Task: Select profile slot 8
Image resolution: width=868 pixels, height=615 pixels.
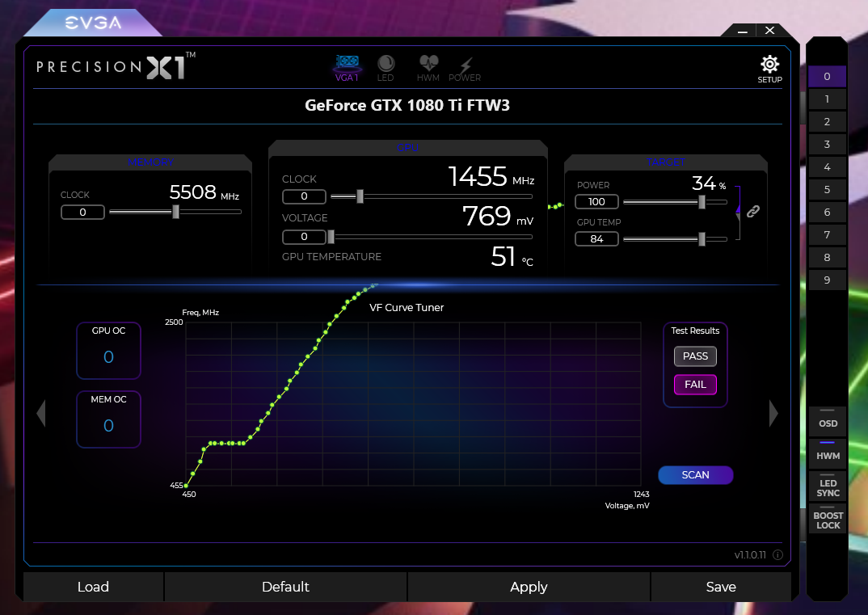Action: 827,258
